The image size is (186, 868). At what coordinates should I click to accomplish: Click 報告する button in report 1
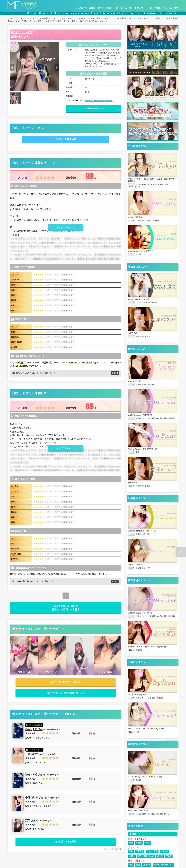(115, 581)
